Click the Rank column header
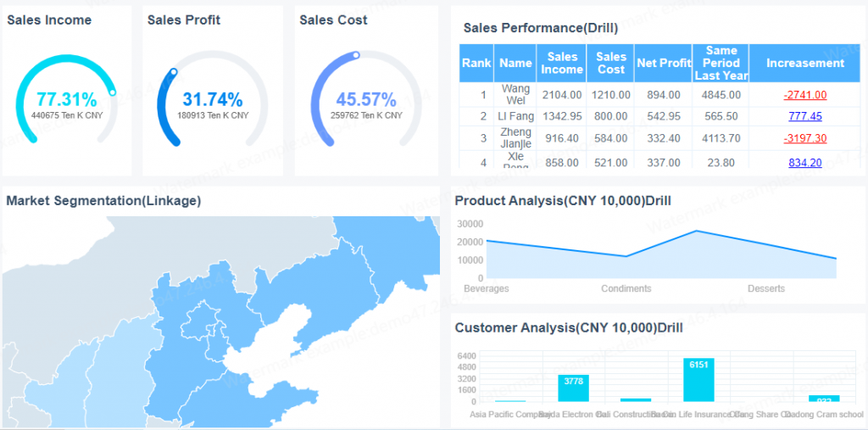 pyautogui.click(x=476, y=63)
